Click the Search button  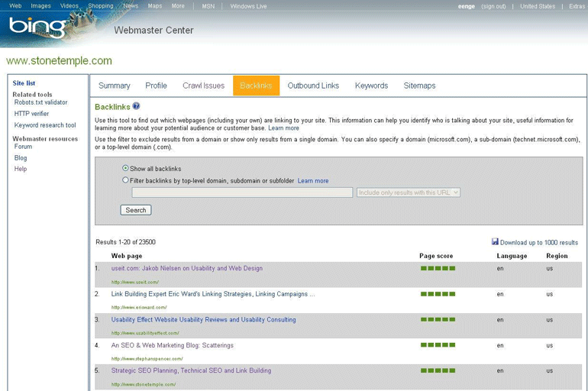[136, 210]
